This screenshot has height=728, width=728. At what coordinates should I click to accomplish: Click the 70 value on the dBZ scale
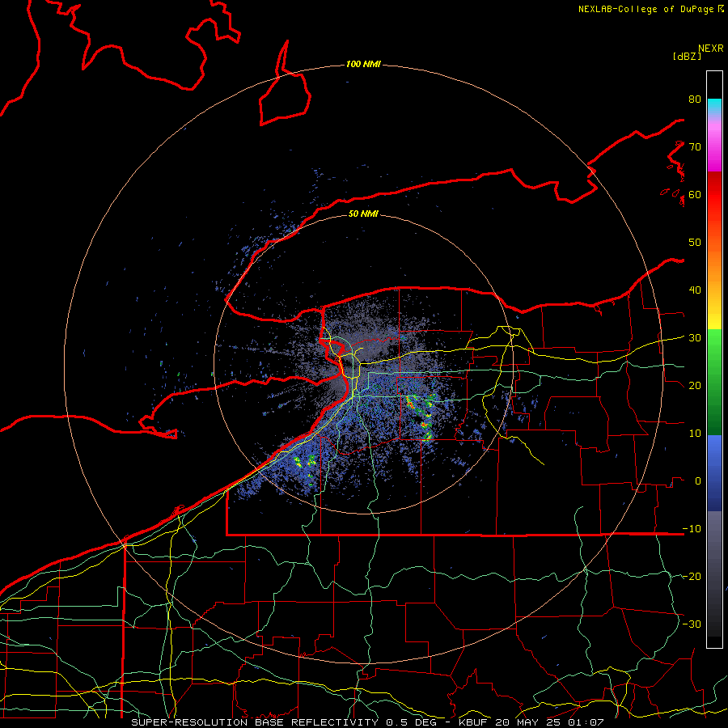point(695,146)
